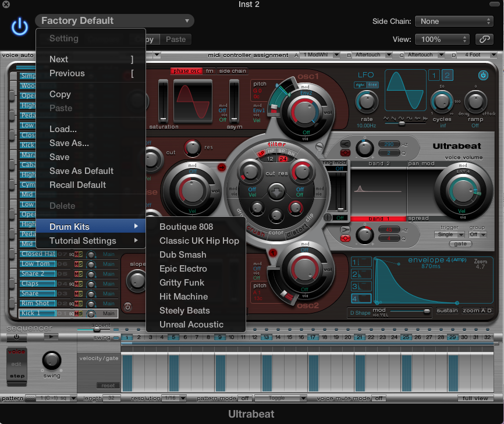Screen dimensions: 504x424
Task: Select envelope 4 button
Action: point(361,298)
